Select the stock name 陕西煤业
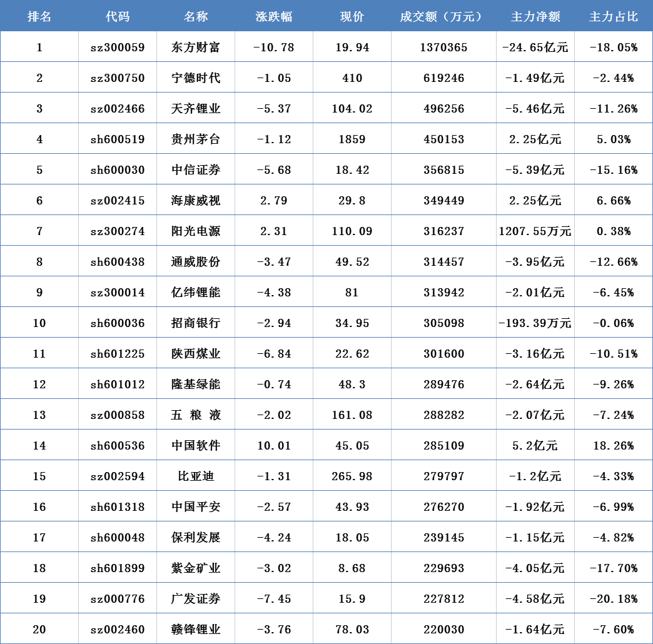653x644 pixels. point(196,354)
